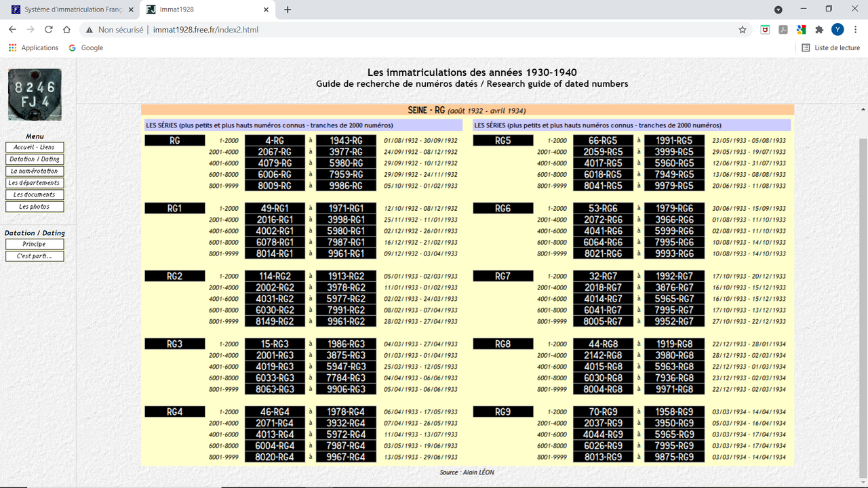Viewport: 868px width, 488px height.
Task: Click plate number 4-RG
Action: tap(275, 140)
